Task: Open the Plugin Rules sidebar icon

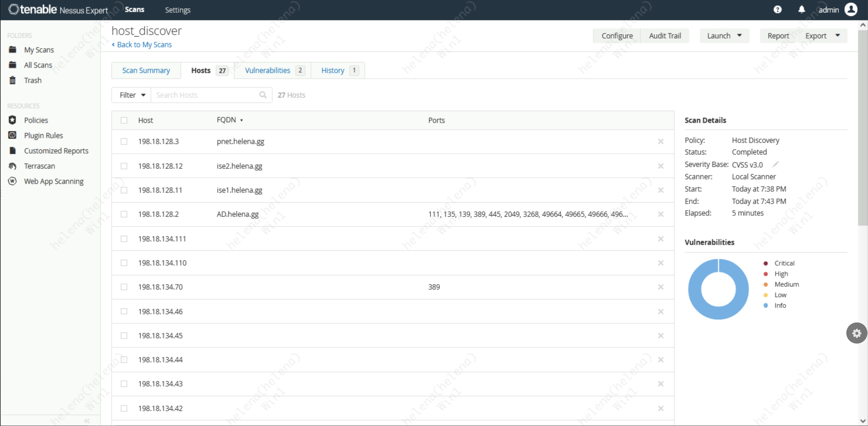Action: pyautogui.click(x=13, y=135)
